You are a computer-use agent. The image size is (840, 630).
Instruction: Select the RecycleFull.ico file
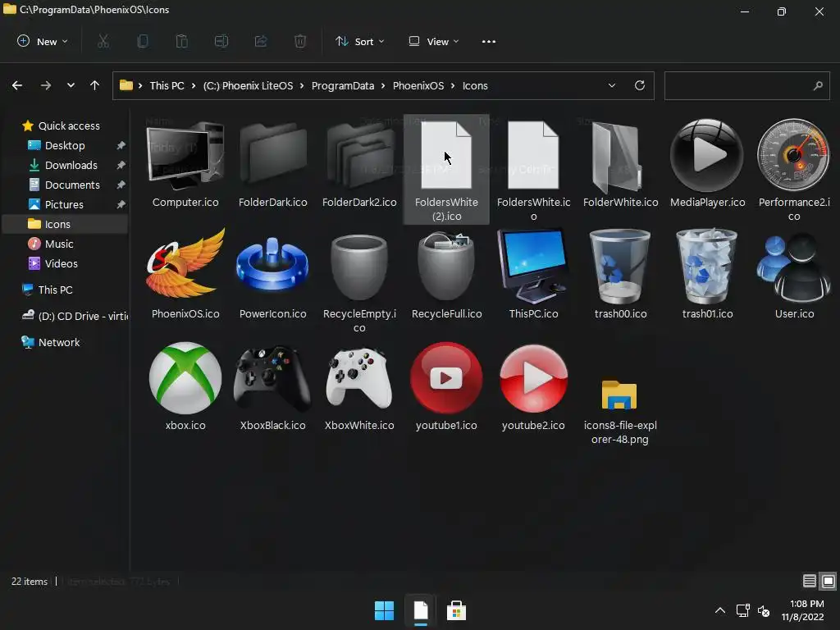(x=446, y=274)
